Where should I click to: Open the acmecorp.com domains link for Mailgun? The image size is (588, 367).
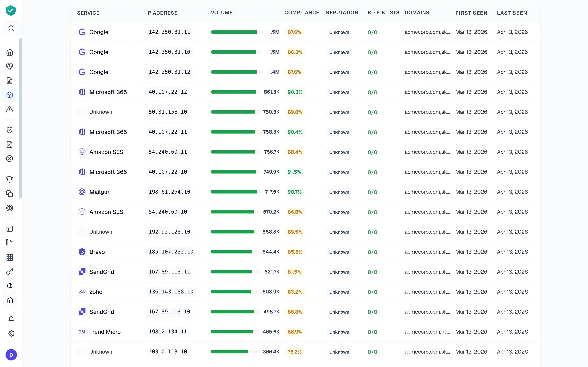click(427, 192)
